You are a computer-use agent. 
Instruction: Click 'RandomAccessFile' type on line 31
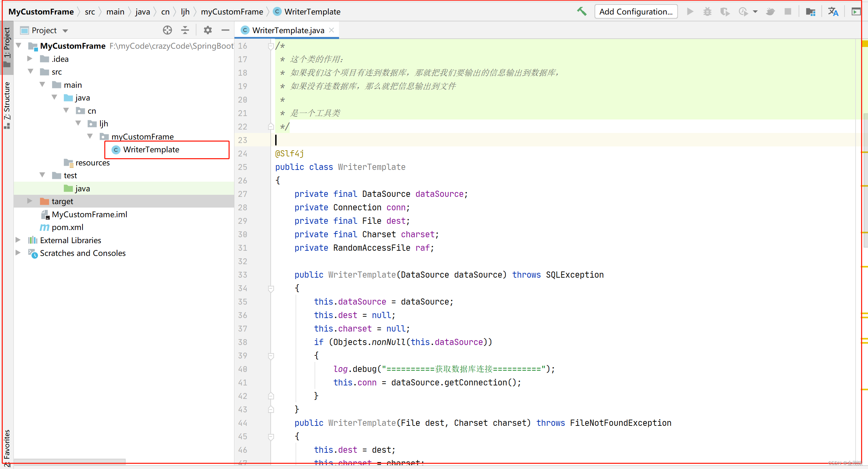click(x=372, y=248)
